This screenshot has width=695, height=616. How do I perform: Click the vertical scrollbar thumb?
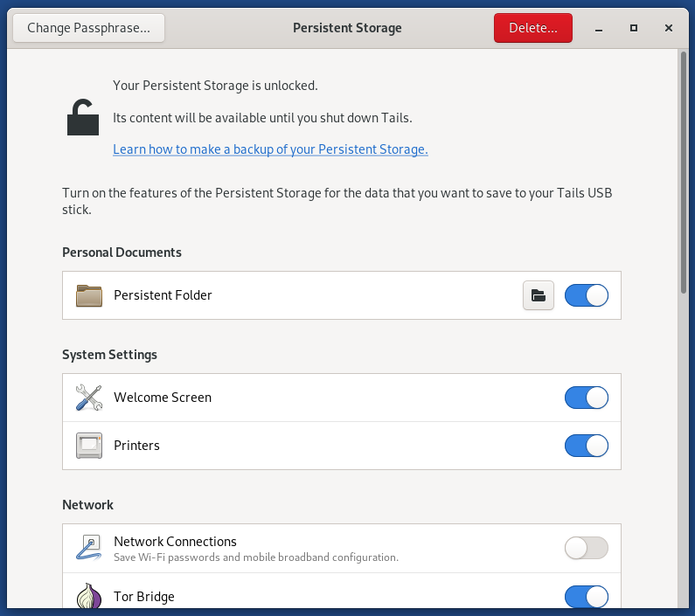684,172
